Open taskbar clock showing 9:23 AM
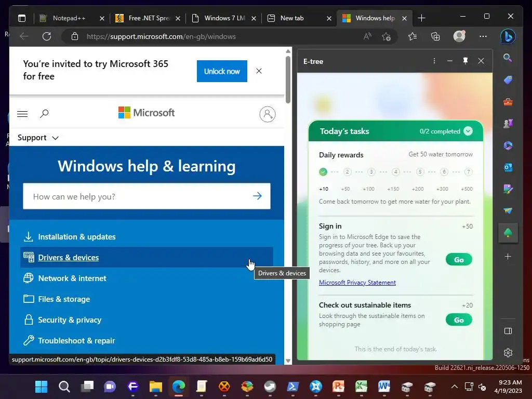 click(508, 387)
